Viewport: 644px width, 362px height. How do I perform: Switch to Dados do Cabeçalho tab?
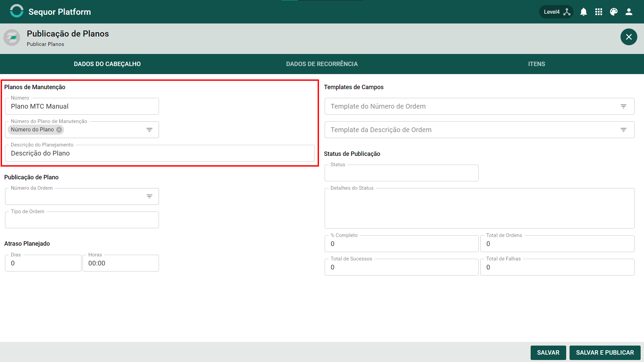point(107,64)
